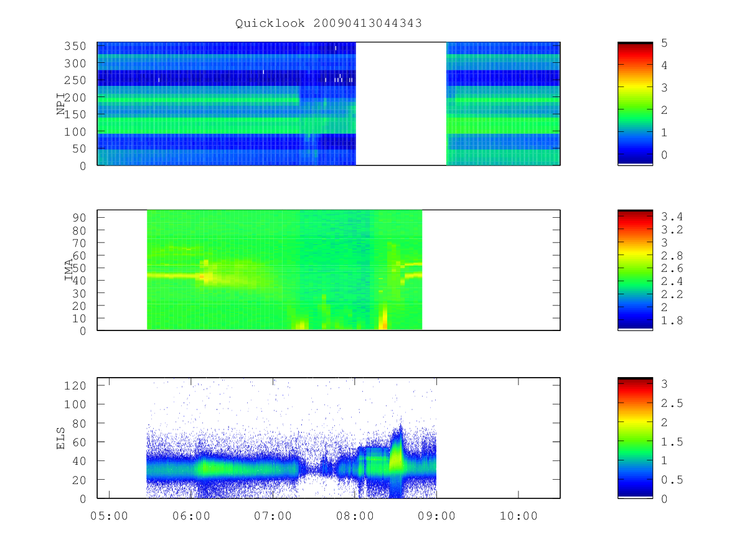Click the plot title 'Quicklook 20090413044343'
Screen dimensions: 747x560
(329, 24)
